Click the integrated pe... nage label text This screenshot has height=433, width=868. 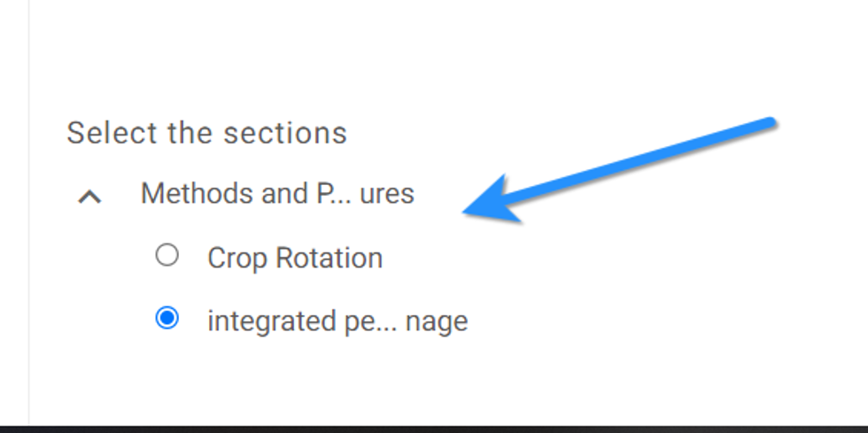click(x=337, y=321)
